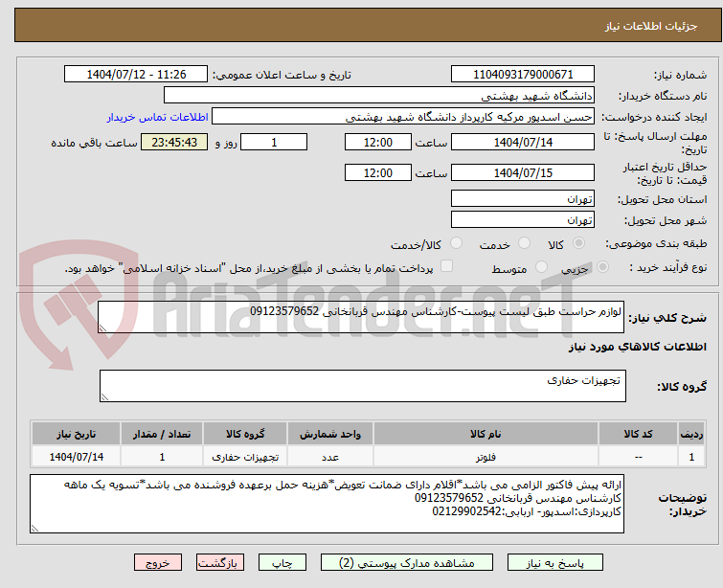Click the price validity 12:00 time field

378,172
